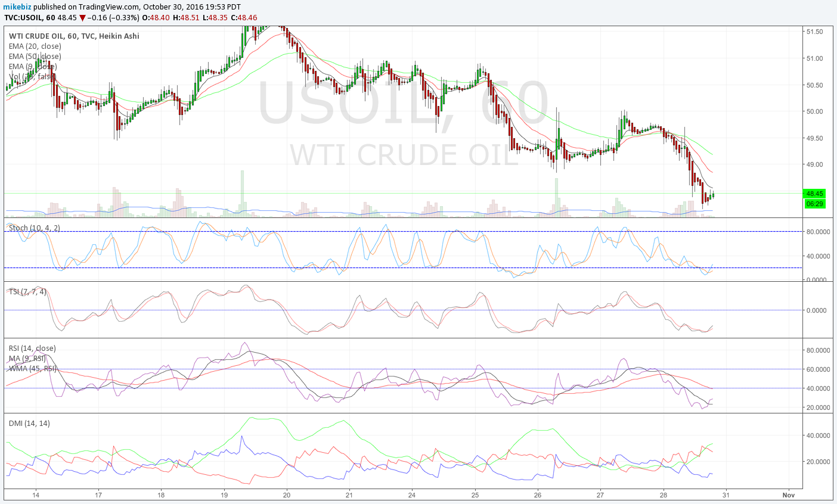Screen dimensions: 837x504
Task: Click date label 17 on time axis
Action: click(98, 494)
